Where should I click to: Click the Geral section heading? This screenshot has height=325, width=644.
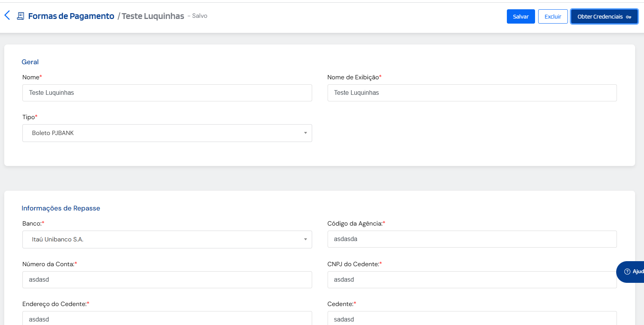click(30, 62)
